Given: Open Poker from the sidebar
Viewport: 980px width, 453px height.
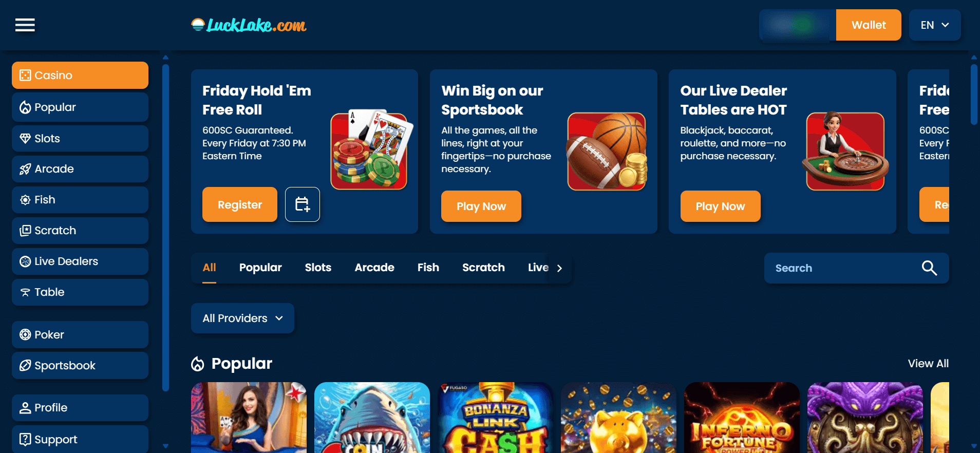Looking at the screenshot, I should (x=80, y=334).
